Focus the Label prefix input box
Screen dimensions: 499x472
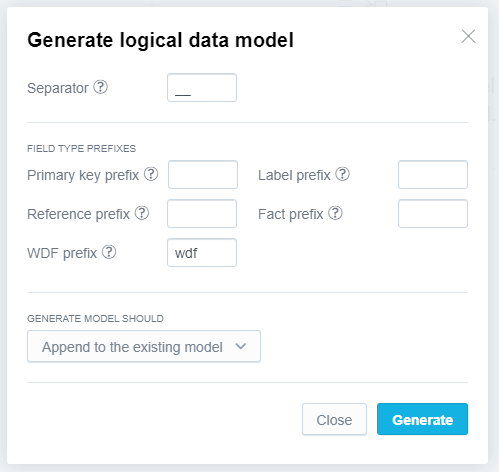click(433, 175)
